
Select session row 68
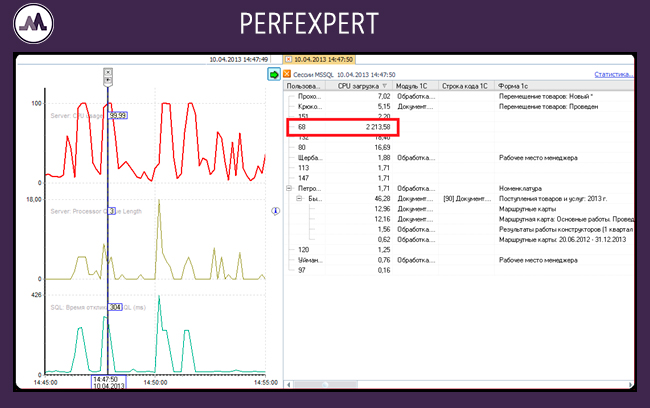point(459,127)
